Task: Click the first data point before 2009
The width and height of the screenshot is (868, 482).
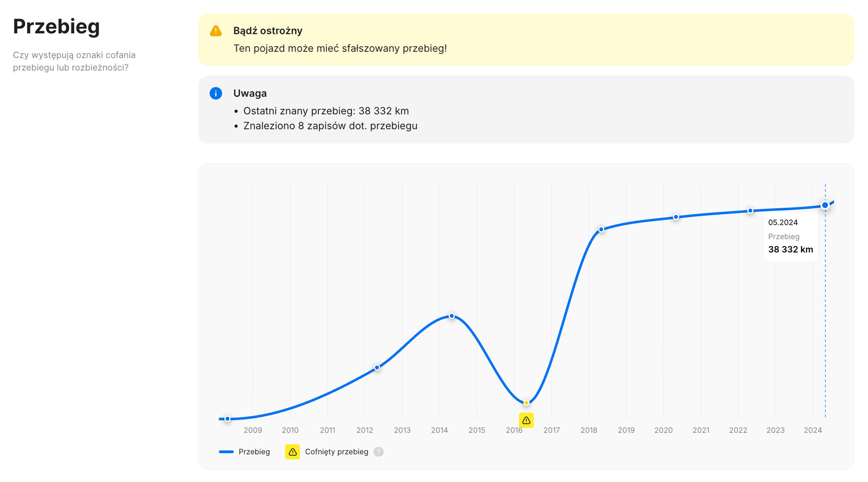Action: pos(227,419)
